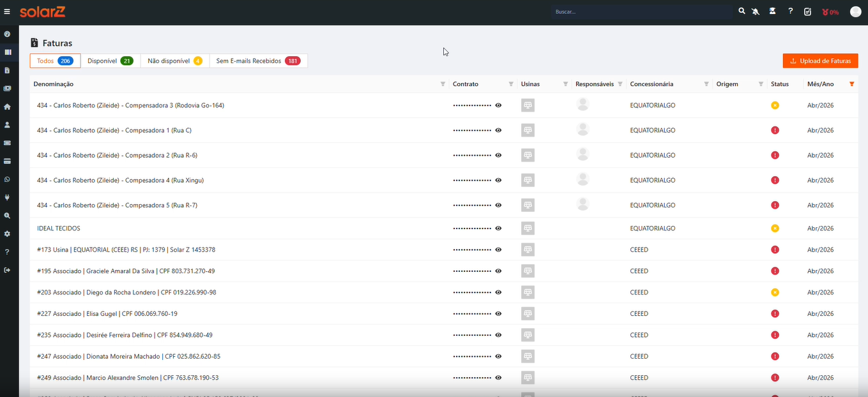Click the Upload de Faturas button
The image size is (868, 397).
click(x=821, y=61)
